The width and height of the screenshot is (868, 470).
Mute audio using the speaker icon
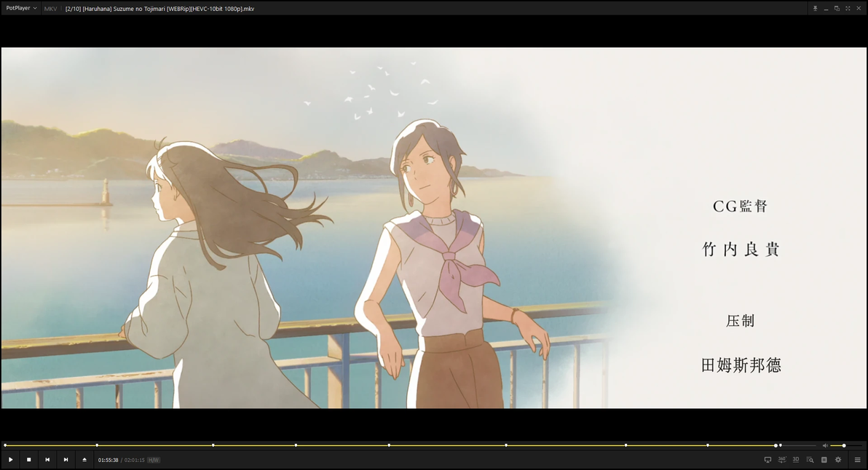(x=825, y=445)
